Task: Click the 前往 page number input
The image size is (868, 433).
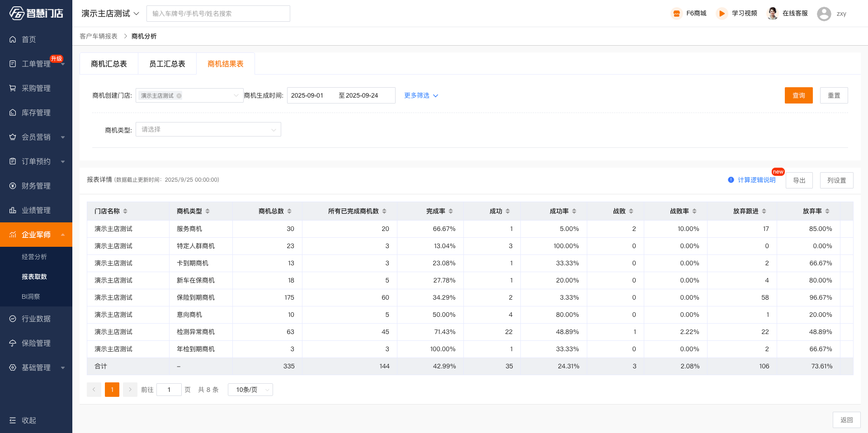Action: [x=169, y=390]
